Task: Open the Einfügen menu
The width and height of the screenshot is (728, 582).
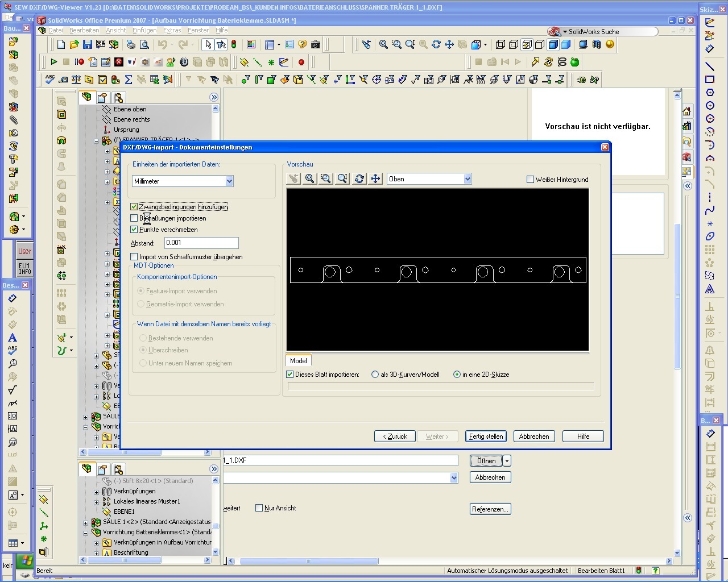Action: pyautogui.click(x=144, y=30)
